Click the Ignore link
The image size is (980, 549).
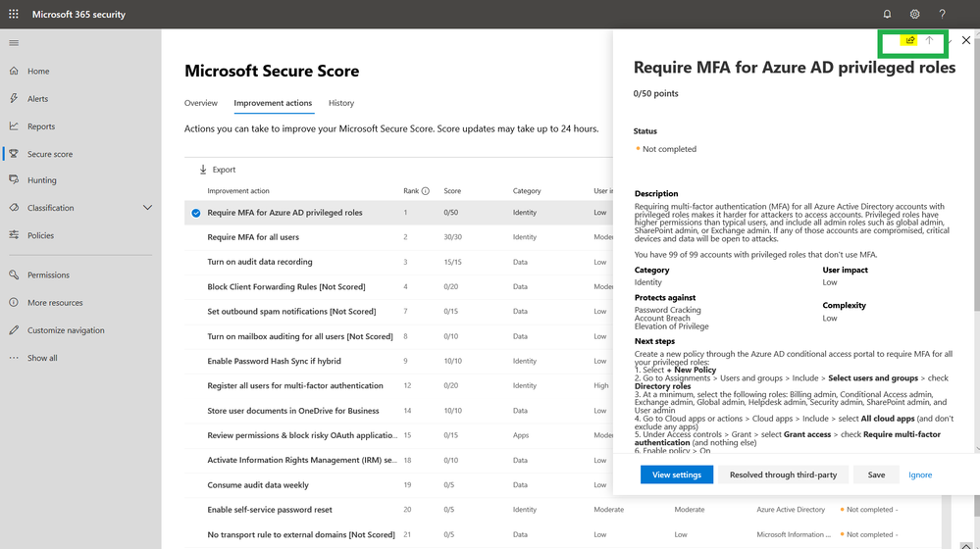(920, 474)
